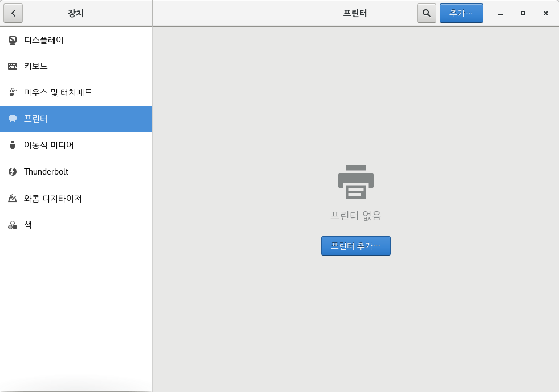Click the display monitor icon in sidebar
The height and width of the screenshot is (392, 559).
[x=13, y=40]
